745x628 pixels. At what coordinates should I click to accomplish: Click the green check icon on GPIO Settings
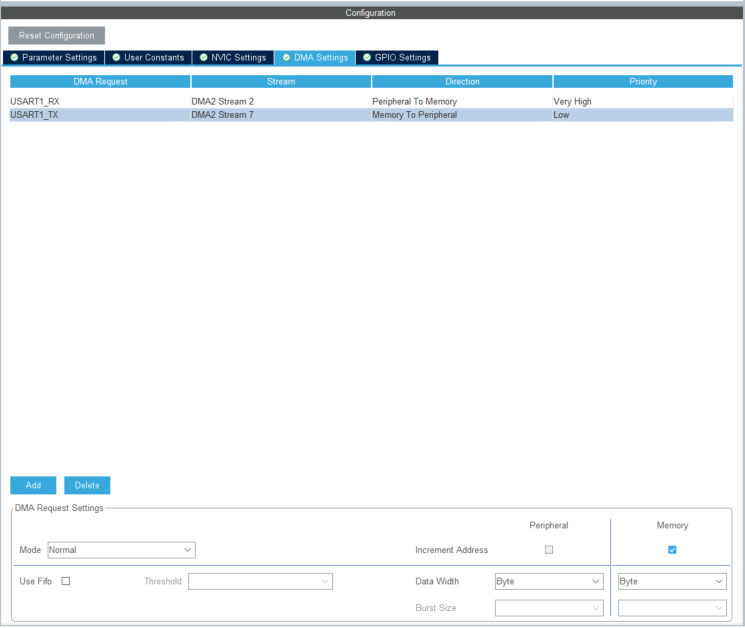click(x=367, y=57)
